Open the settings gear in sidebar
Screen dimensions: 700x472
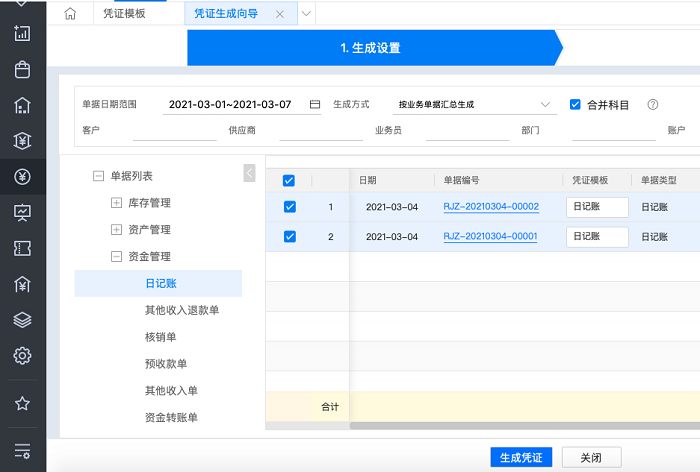click(x=22, y=356)
